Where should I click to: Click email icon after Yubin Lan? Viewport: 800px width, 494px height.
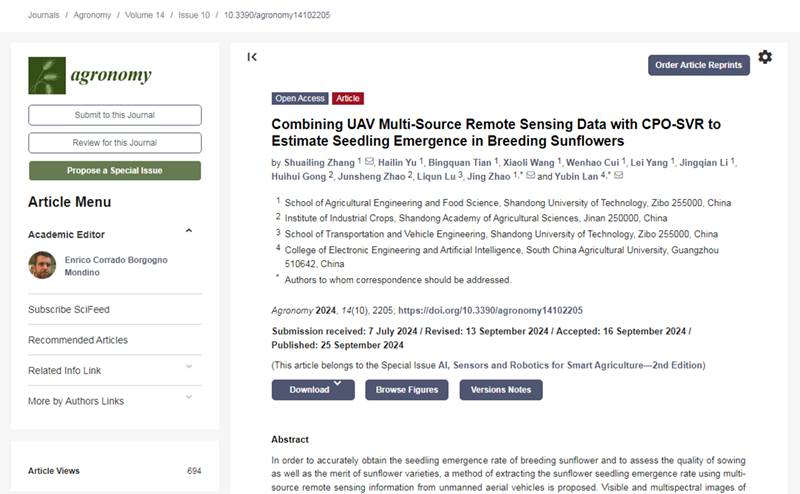pyautogui.click(x=618, y=176)
